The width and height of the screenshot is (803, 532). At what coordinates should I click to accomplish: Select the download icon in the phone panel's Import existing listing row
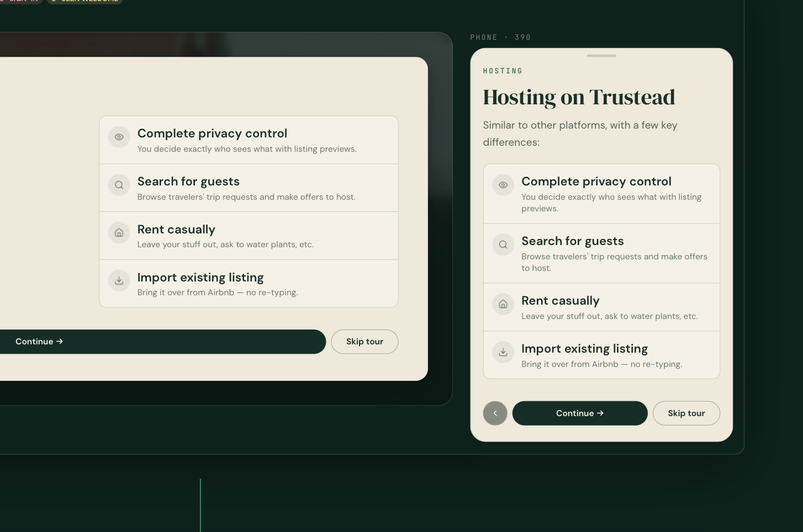(x=503, y=352)
